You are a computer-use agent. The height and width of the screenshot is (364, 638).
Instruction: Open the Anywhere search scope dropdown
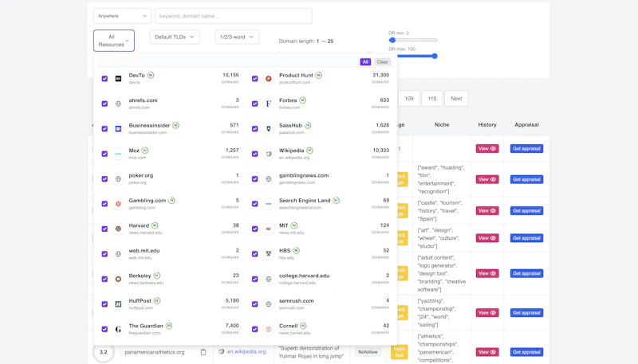(122, 16)
